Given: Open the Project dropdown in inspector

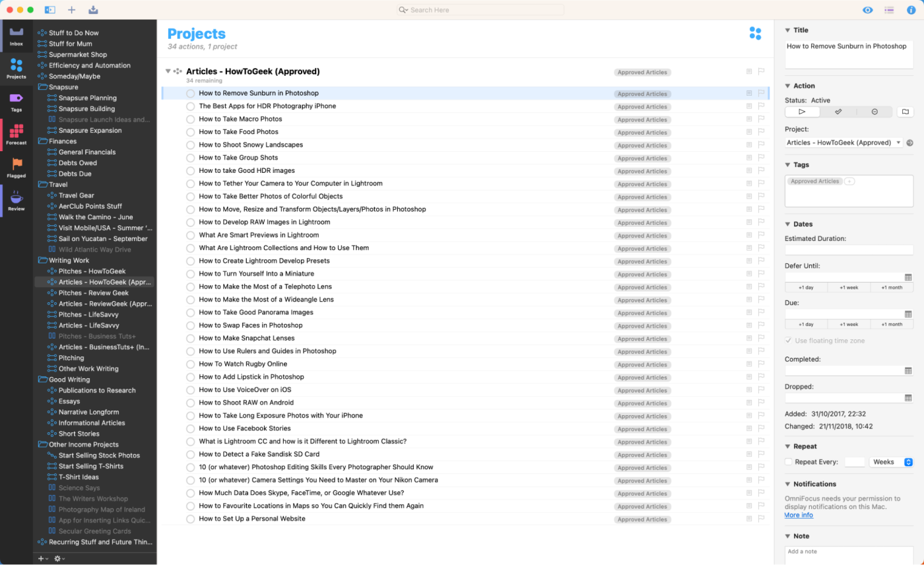Looking at the screenshot, I should point(844,143).
